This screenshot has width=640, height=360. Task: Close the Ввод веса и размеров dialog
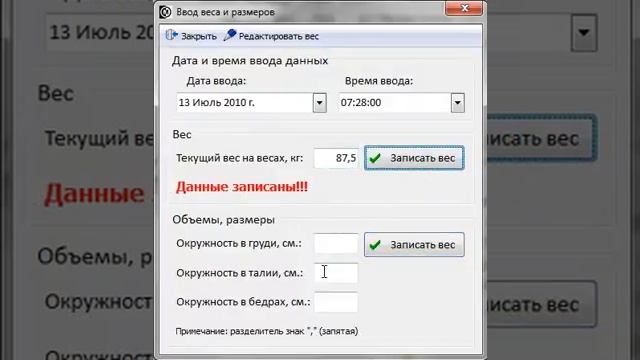(x=464, y=8)
